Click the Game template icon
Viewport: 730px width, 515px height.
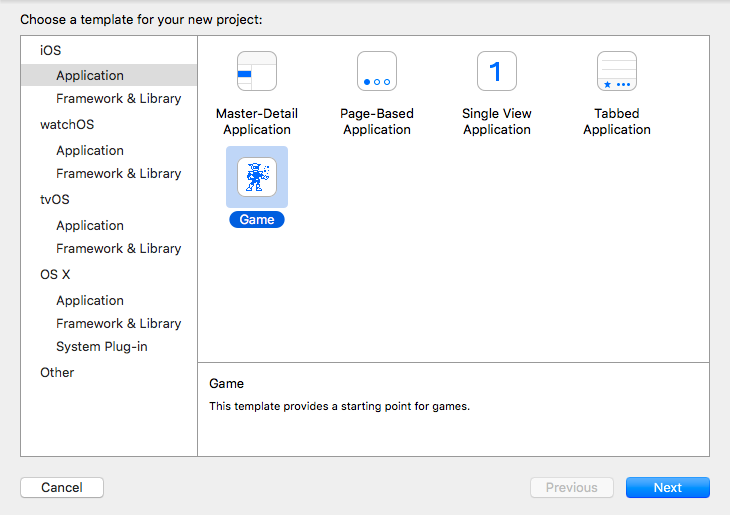pos(257,177)
